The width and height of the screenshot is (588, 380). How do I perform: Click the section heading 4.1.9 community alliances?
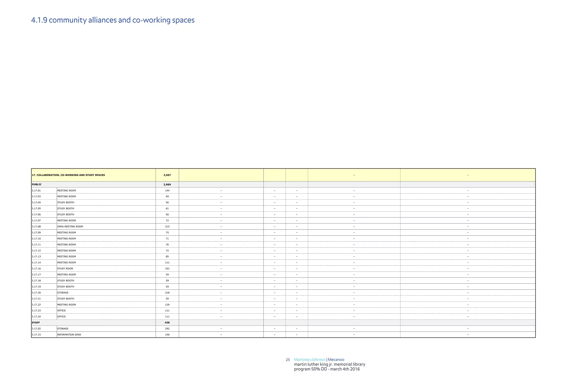pos(113,20)
